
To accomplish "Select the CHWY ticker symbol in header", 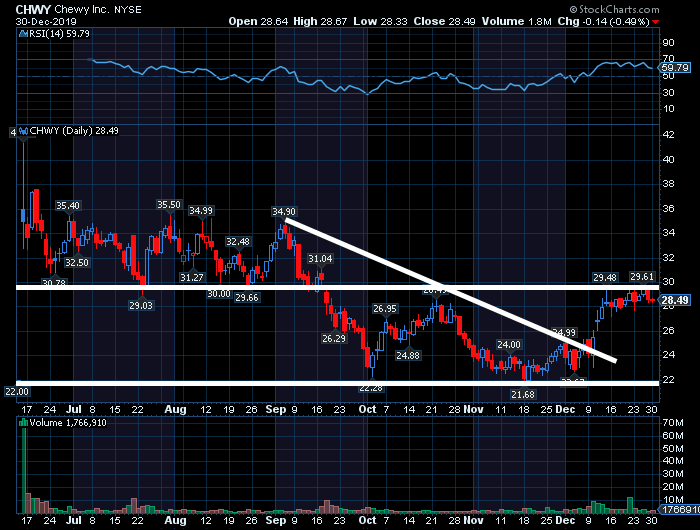I will (33, 9).
